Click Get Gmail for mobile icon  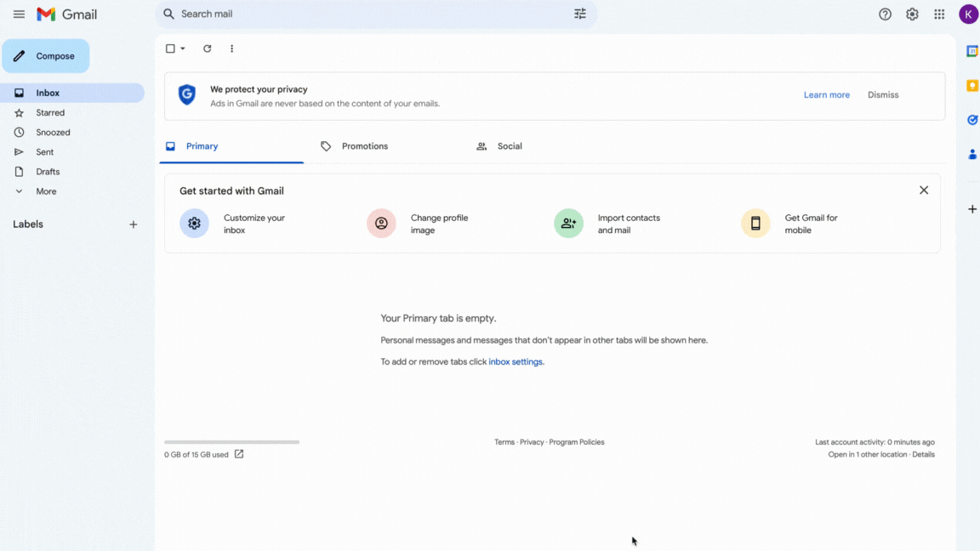coord(755,223)
